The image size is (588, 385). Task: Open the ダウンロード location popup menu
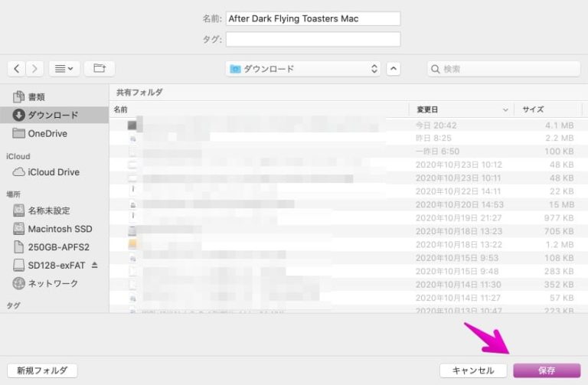(x=303, y=69)
